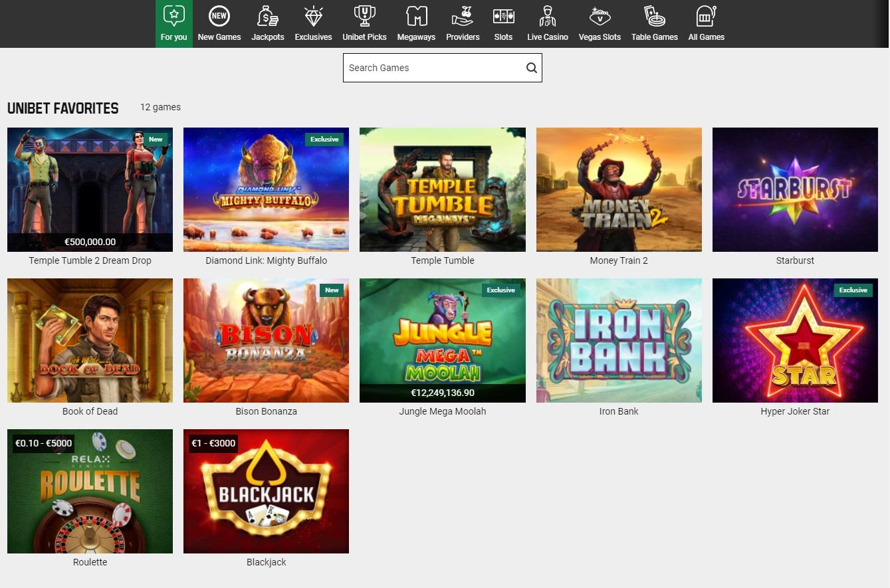Open the Iron Bank thumbnail
The height and width of the screenshot is (588, 890).
tap(619, 340)
